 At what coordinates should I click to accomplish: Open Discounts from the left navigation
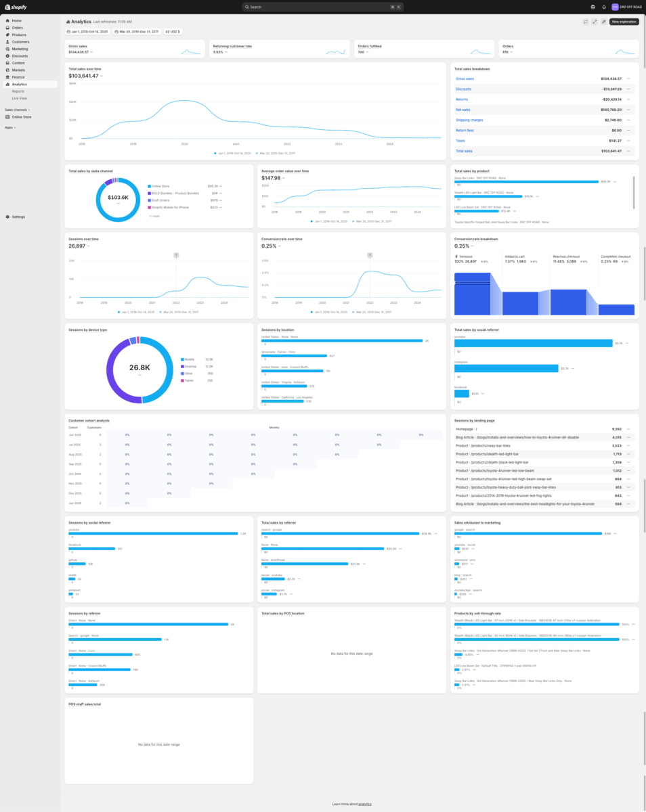[20, 56]
